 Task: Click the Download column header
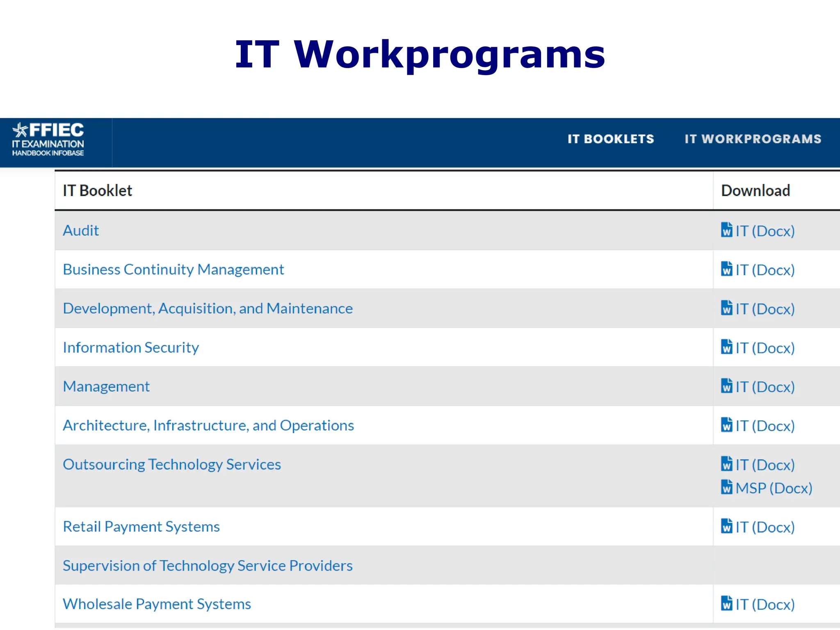tap(756, 191)
